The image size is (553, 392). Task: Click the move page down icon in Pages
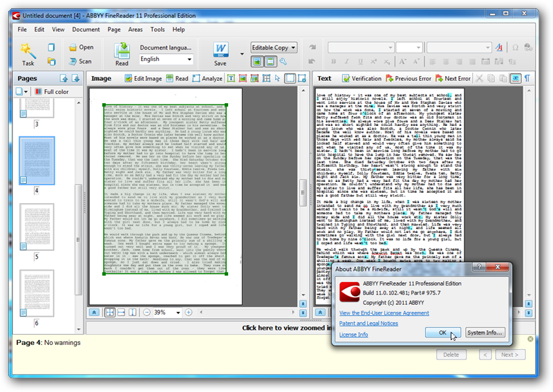point(76,78)
